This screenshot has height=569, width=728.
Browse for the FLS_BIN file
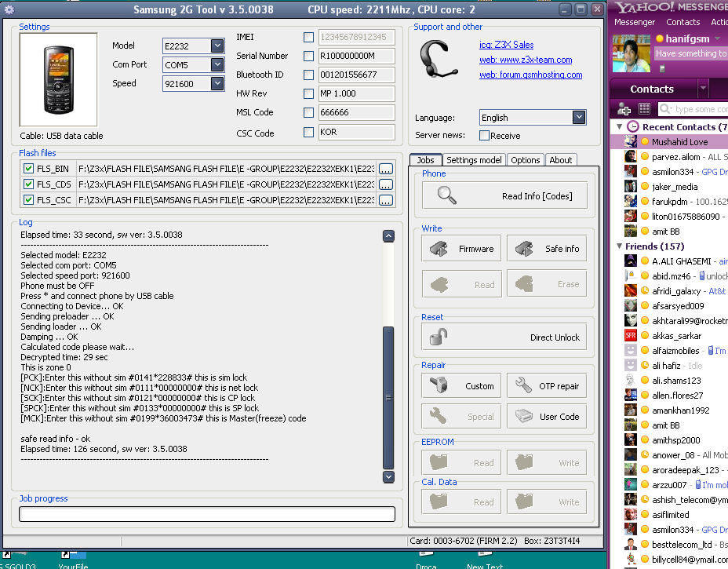tap(386, 169)
